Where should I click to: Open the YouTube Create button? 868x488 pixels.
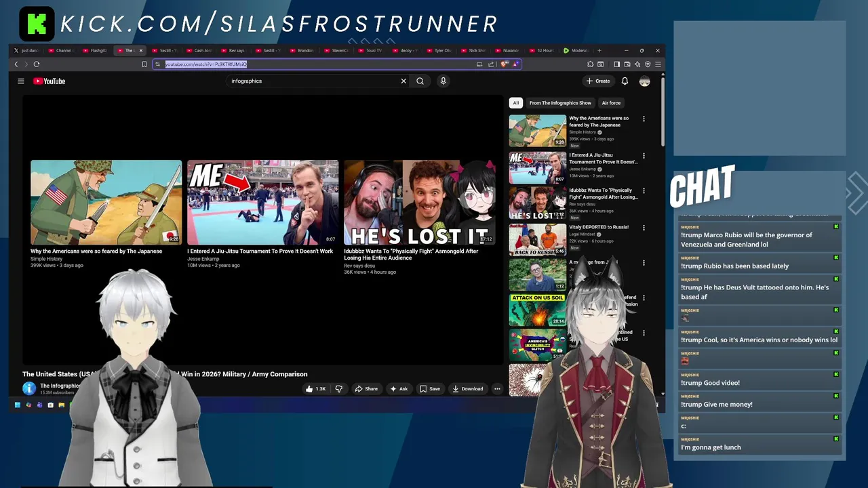point(598,81)
